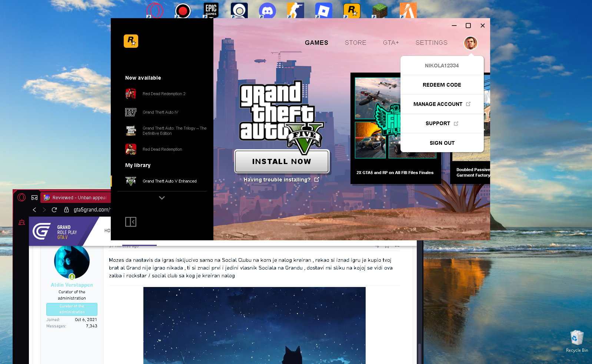Open the Having trouble installing link
This screenshot has width=592, height=364.
(x=277, y=180)
